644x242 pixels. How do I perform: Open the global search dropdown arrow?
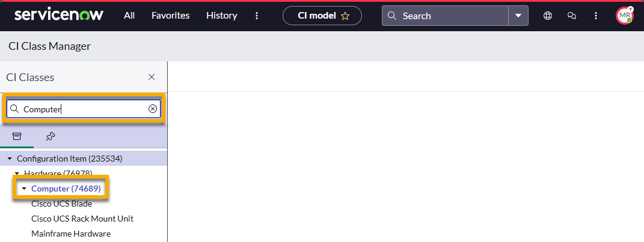tap(518, 16)
